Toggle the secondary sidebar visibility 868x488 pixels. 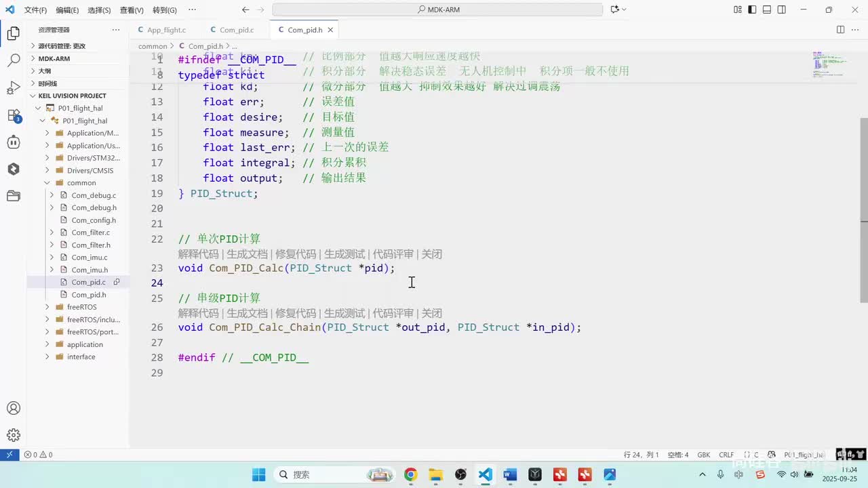point(782,9)
